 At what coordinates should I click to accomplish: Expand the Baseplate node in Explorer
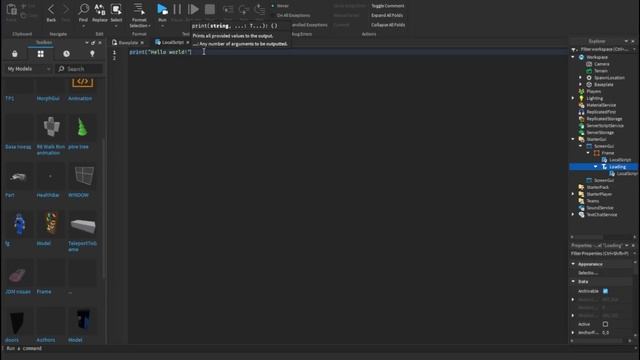580,84
